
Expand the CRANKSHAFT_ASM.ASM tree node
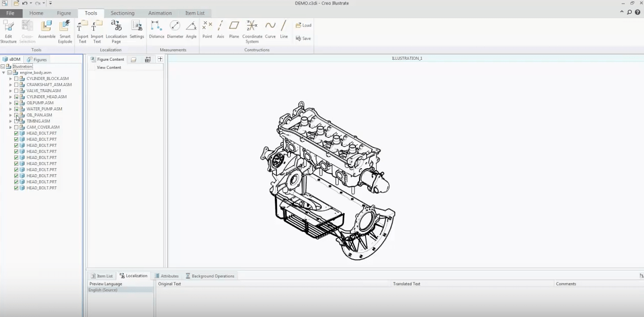pos(10,85)
